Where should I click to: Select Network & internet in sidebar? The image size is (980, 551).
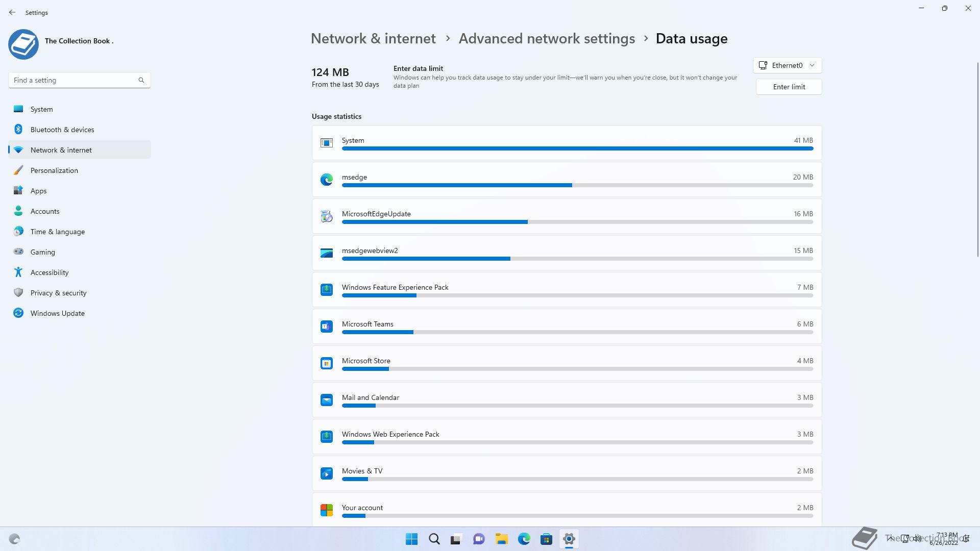80,150
